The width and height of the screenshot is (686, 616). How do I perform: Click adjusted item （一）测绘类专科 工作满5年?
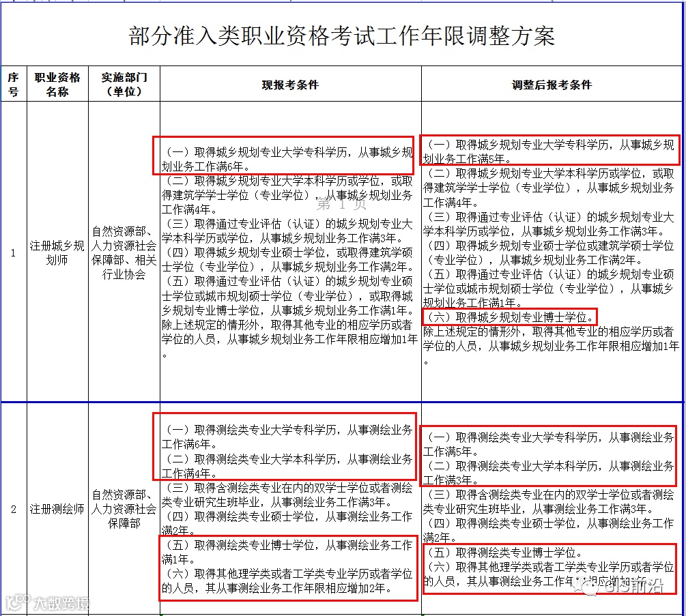[x=549, y=443]
